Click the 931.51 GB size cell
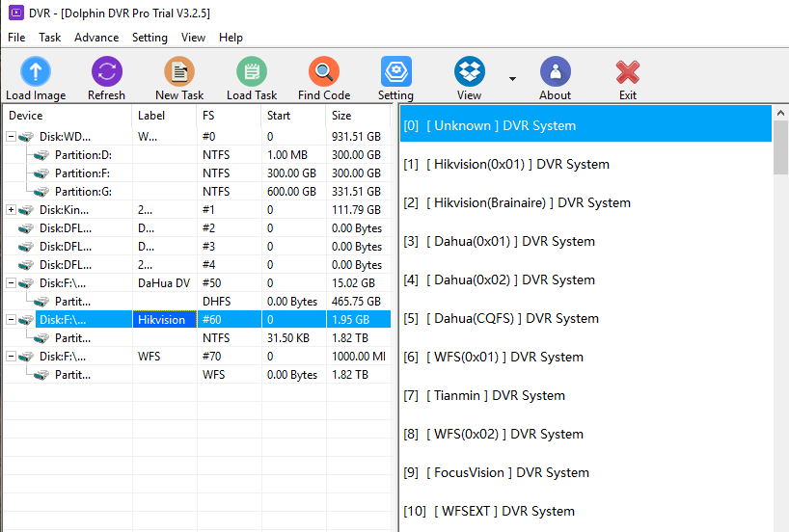This screenshot has height=532, width=789. coord(356,137)
